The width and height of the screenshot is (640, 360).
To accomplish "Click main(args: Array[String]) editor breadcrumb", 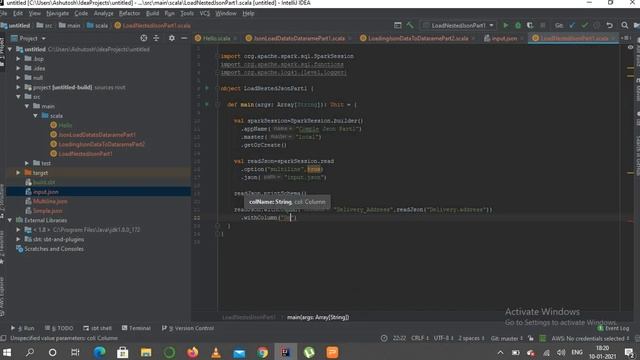I will (x=318, y=317).
